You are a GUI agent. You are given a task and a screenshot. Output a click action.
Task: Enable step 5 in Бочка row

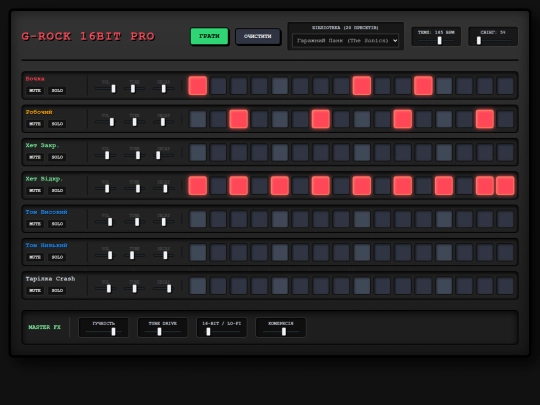pyautogui.click(x=280, y=85)
